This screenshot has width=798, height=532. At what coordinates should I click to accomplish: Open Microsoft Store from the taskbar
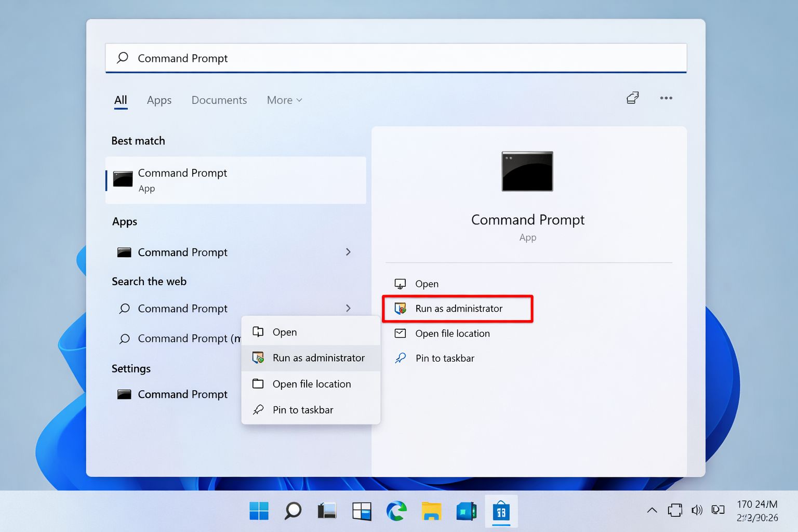[x=501, y=511]
